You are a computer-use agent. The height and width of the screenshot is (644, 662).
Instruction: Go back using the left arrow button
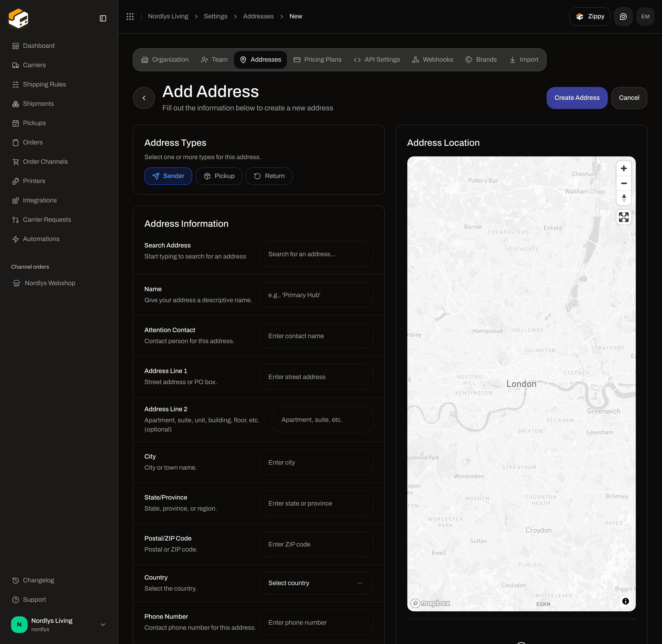tap(144, 98)
